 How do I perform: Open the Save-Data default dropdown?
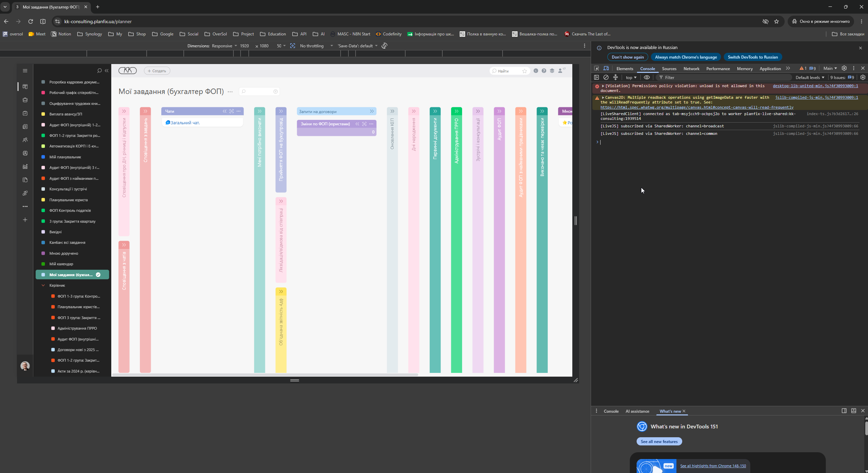(357, 46)
